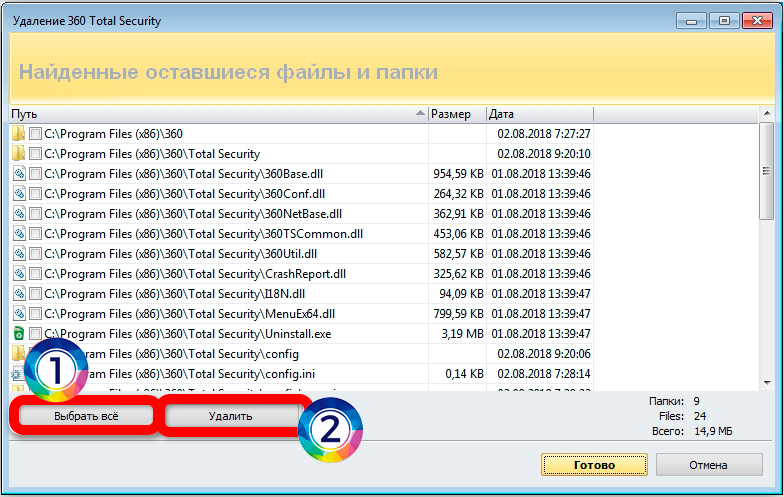Click the 3,19 MB size cell
Image resolution: width=784 pixels, height=497 pixels.
[x=462, y=334]
